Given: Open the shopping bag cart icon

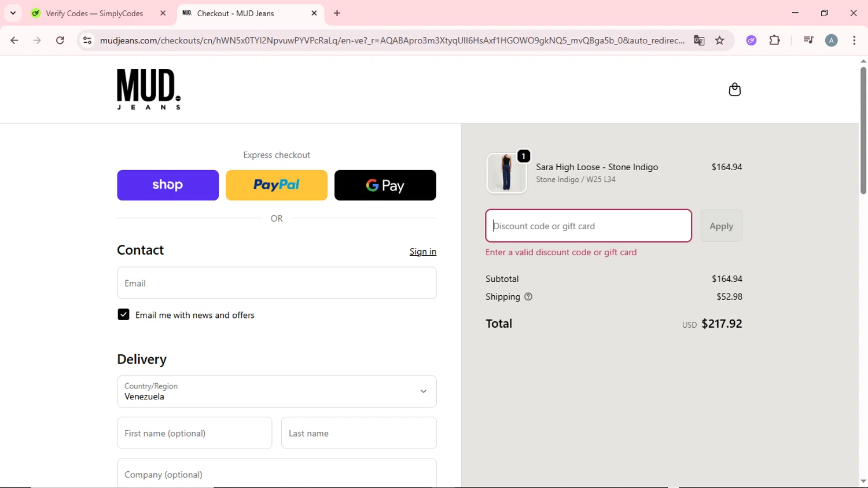Looking at the screenshot, I should tap(734, 90).
